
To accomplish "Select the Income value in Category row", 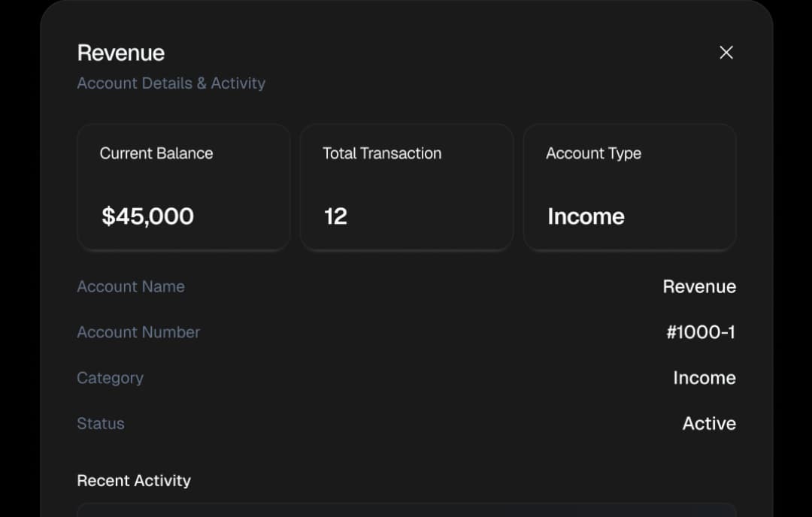I will 704,378.
